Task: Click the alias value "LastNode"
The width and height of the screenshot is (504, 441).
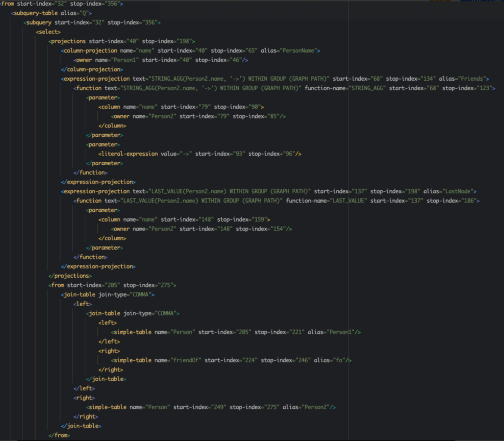Action: coord(458,191)
